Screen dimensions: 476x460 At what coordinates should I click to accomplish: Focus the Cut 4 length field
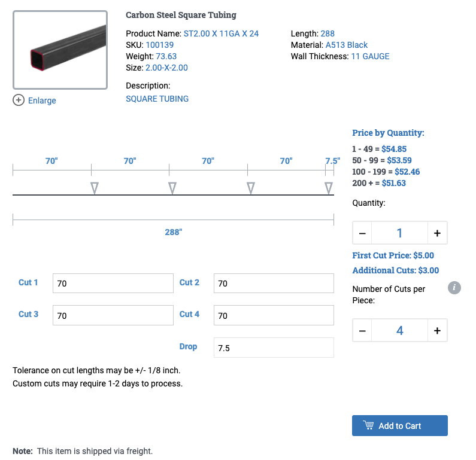pyautogui.click(x=274, y=315)
